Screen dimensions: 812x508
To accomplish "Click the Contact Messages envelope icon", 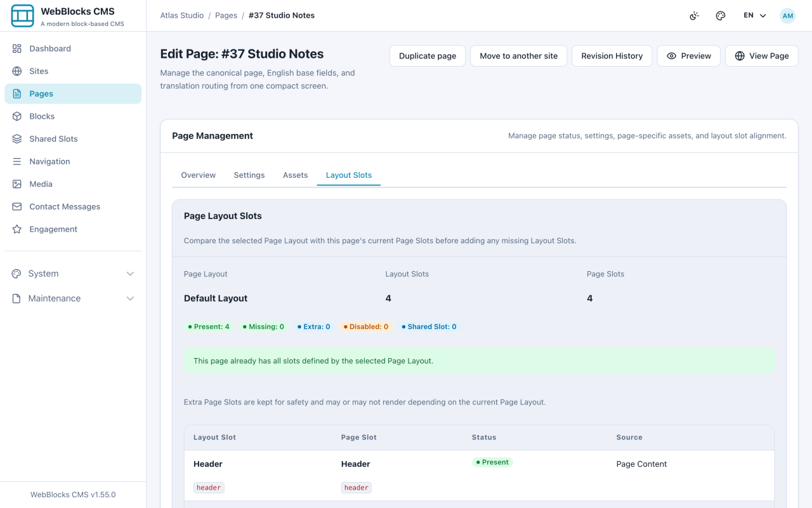I will tap(17, 206).
